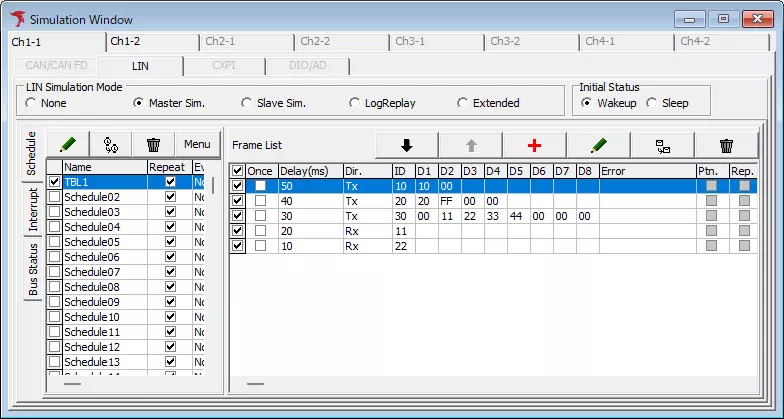
Task: Select the LIN protocol tab
Action: pos(140,66)
